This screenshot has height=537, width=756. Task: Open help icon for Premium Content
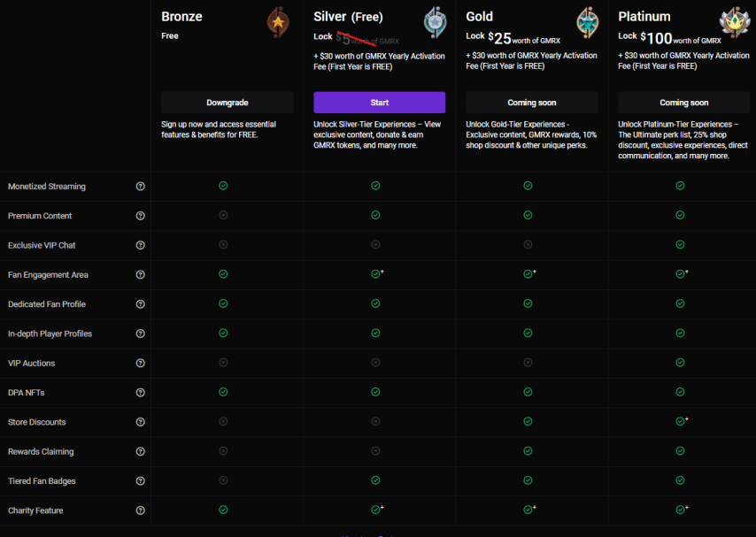(x=140, y=216)
